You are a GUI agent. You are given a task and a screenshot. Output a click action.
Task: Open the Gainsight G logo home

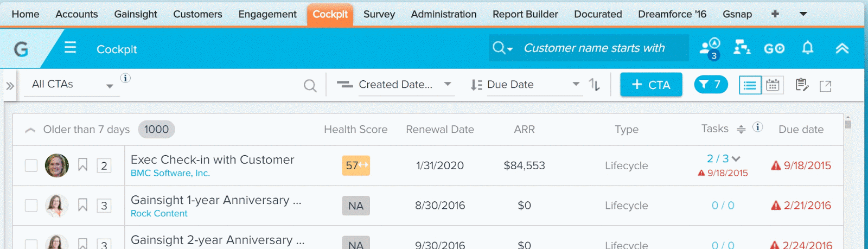(21, 49)
